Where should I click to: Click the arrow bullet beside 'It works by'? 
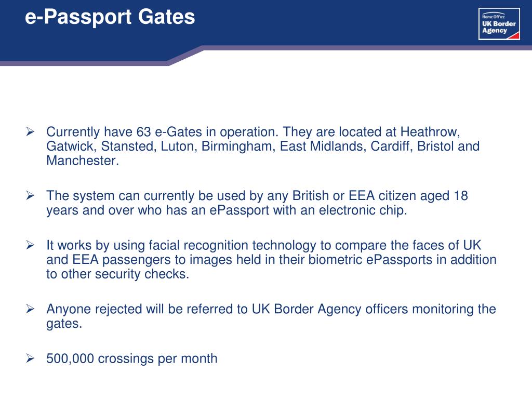(30, 245)
